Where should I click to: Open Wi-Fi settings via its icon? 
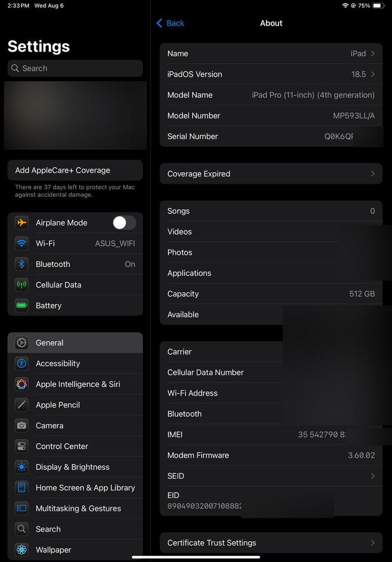click(21, 244)
